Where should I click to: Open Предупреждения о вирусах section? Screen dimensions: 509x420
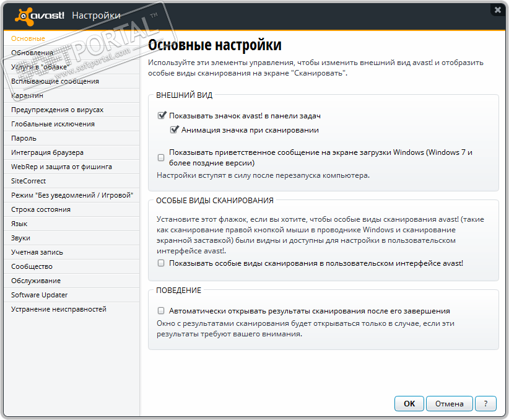click(x=72, y=110)
